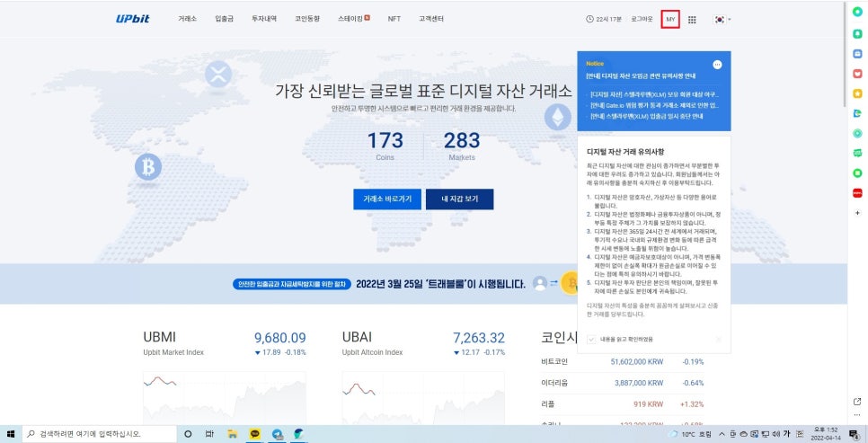Click the green bell icon in browser sidebar

[857, 34]
